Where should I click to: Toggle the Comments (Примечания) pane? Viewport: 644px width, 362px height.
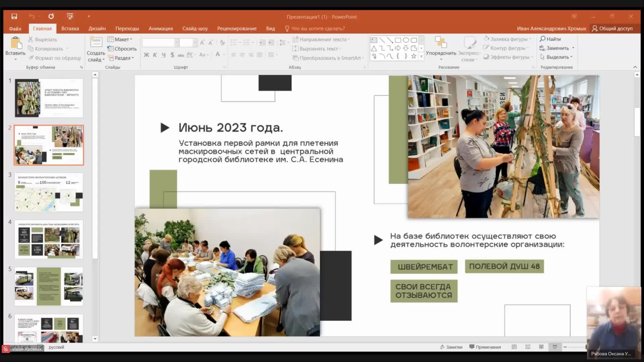[485, 347]
